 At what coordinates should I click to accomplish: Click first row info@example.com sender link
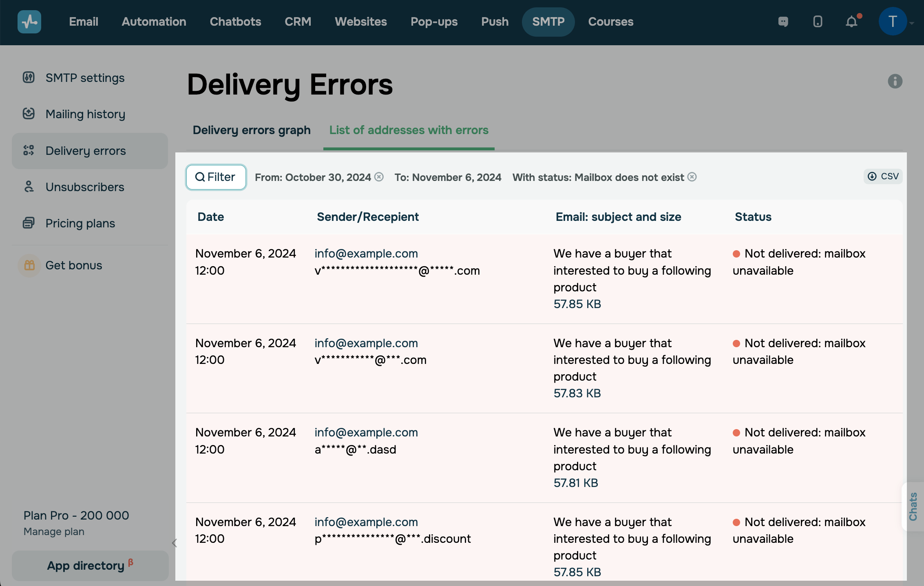tap(366, 253)
